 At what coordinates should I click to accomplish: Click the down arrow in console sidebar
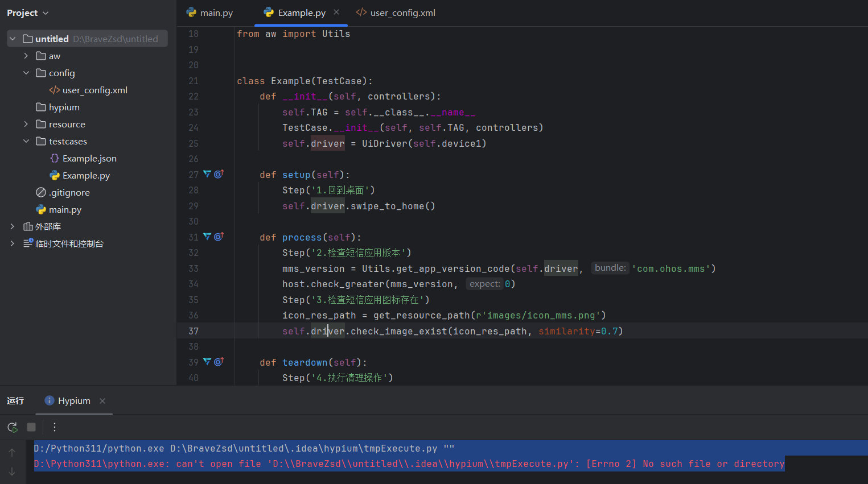point(12,471)
